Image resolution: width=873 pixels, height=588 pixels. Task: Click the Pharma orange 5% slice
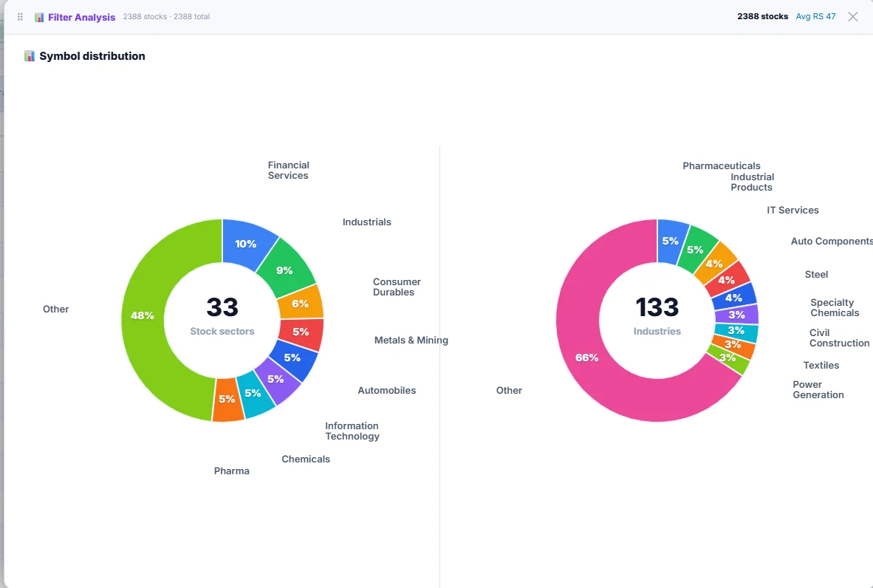click(x=227, y=399)
